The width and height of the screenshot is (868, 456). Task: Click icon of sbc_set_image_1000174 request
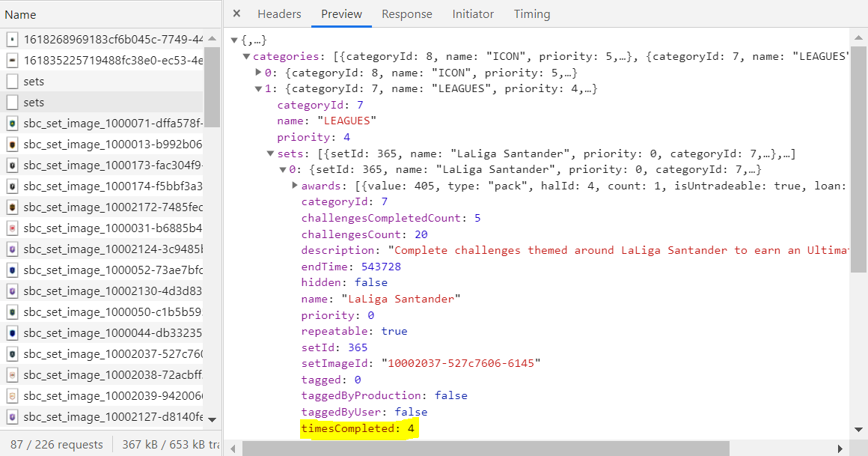pos(12,186)
